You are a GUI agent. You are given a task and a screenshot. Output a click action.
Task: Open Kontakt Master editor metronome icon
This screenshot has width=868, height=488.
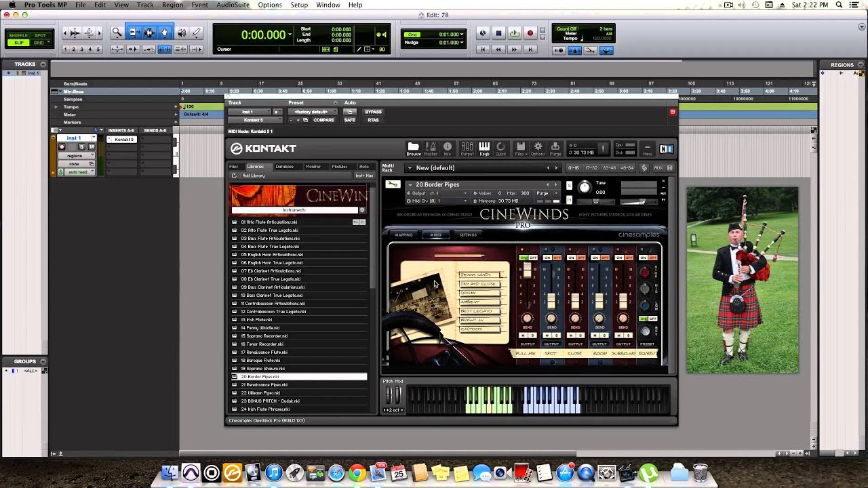(x=431, y=148)
